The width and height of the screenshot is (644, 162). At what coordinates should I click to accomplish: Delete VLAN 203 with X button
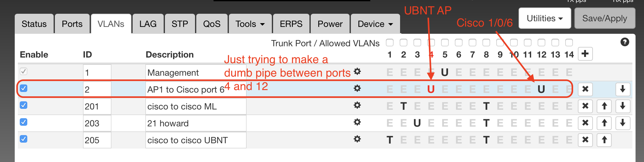[x=585, y=123]
